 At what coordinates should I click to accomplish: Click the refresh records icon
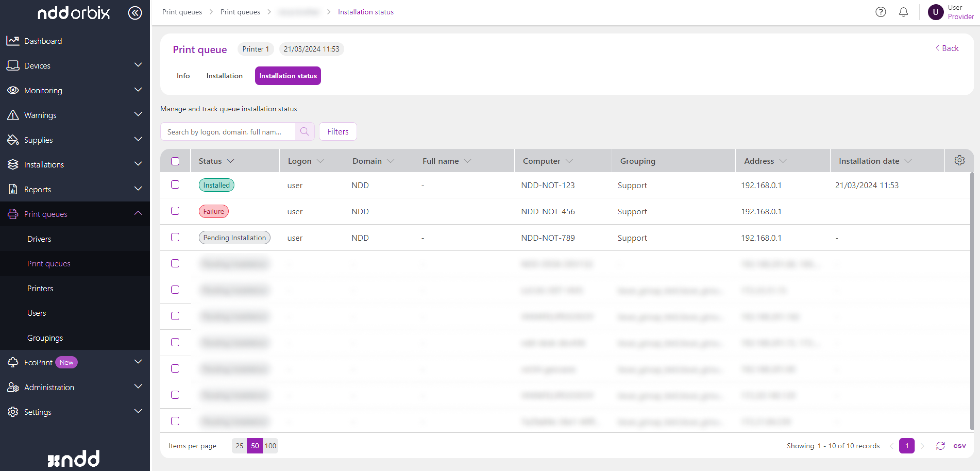pos(940,445)
